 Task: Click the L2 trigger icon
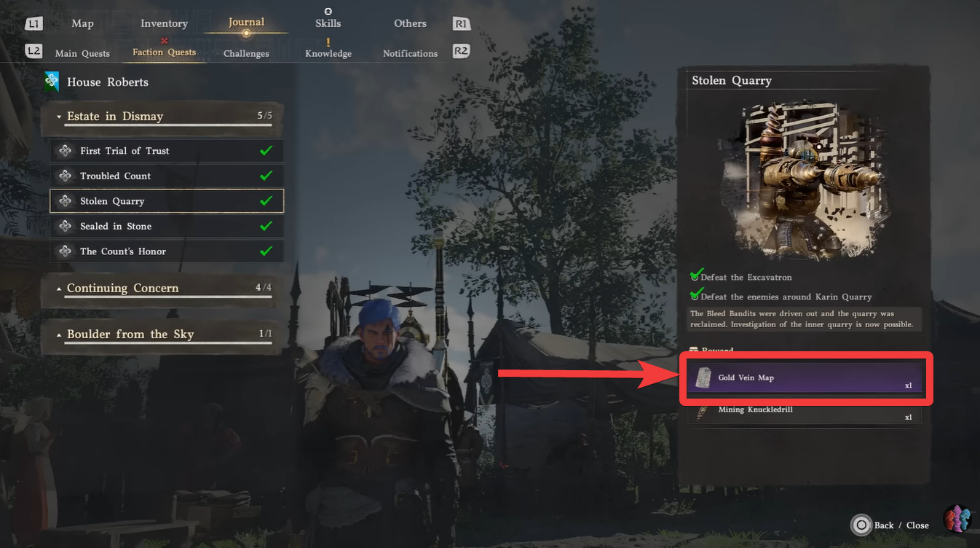click(33, 51)
